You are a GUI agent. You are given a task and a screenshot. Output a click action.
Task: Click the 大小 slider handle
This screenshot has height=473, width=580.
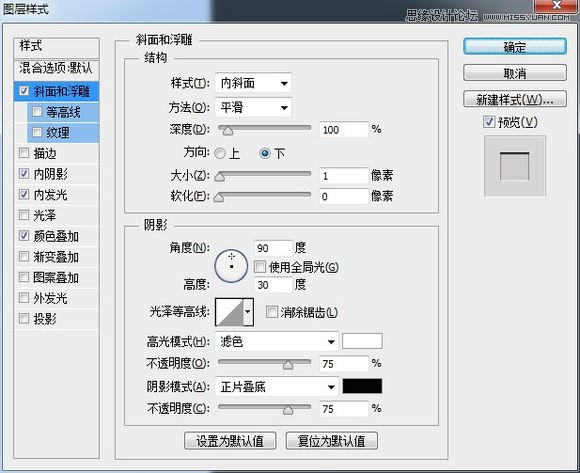[x=220, y=177]
